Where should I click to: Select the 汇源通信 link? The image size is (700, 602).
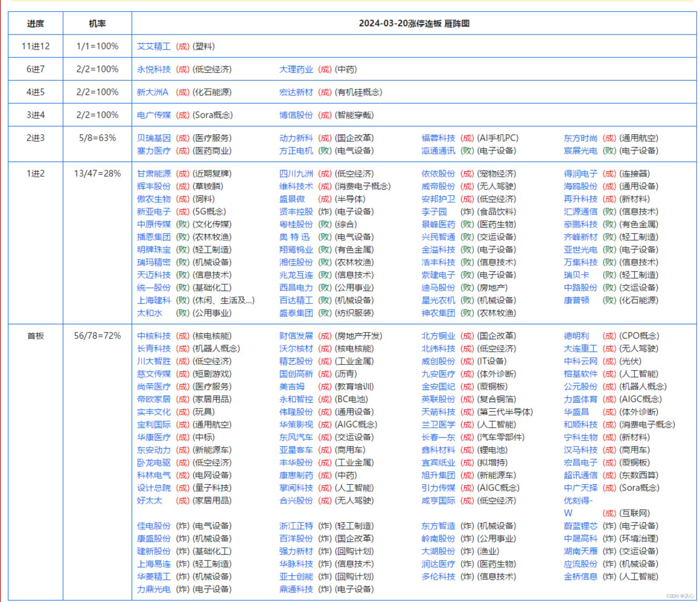pyautogui.click(x=581, y=212)
